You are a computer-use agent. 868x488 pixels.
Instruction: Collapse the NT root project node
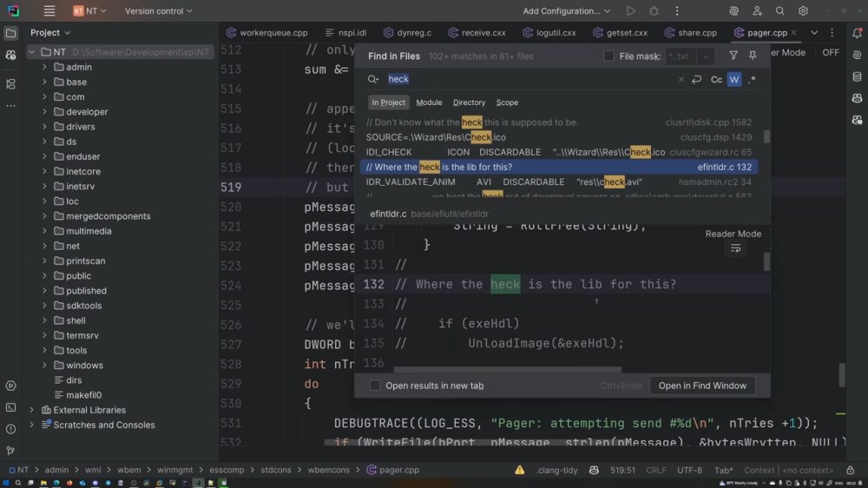point(31,52)
